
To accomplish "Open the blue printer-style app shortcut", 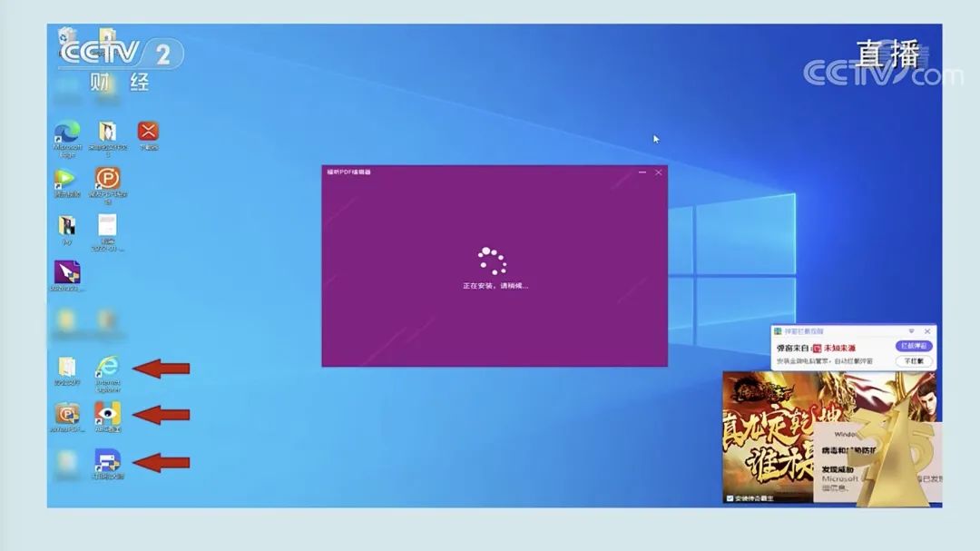I will pyautogui.click(x=107, y=461).
